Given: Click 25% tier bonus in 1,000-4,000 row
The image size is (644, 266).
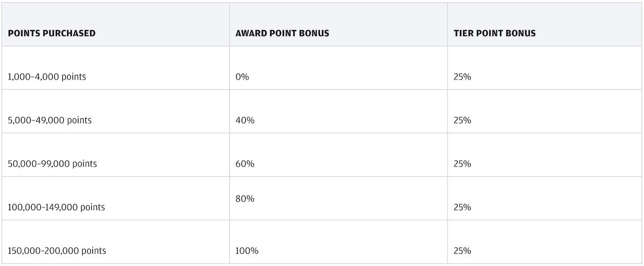Looking at the screenshot, I should pyautogui.click(x=462, y=77).
